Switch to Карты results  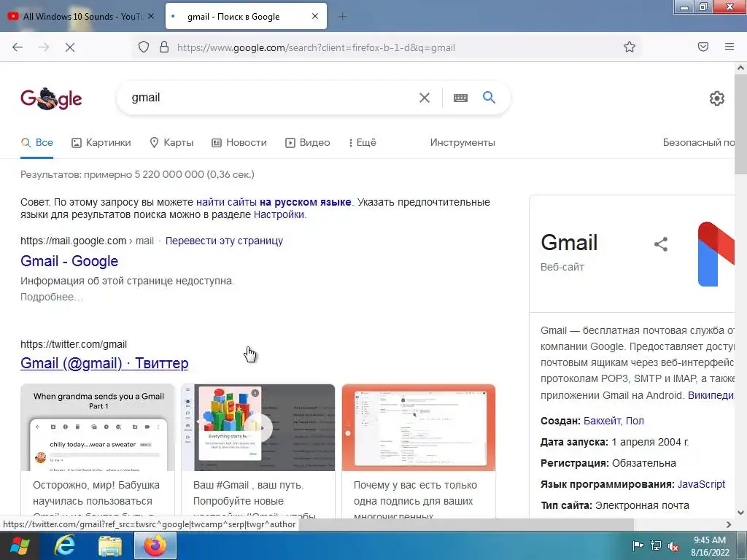coord(171,142)
